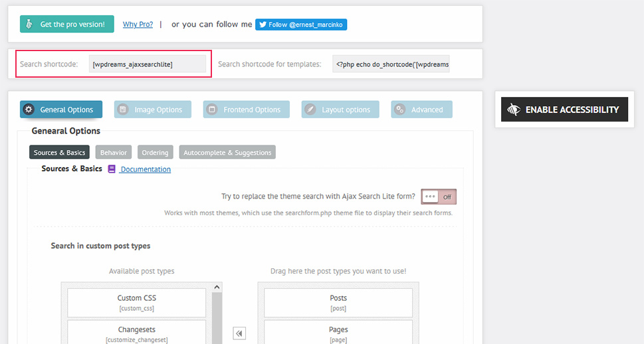Toggle the replace theme search switch
The width and height of the screenshot is (644, 344).
click(439, 197)
